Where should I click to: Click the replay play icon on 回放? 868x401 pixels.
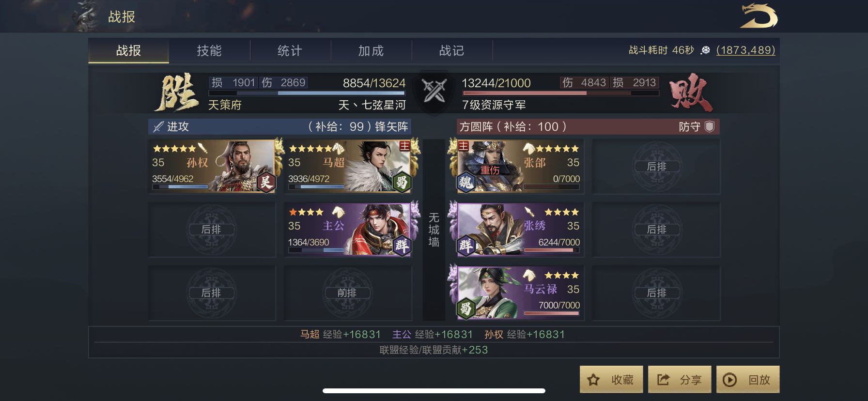[729, 380]
